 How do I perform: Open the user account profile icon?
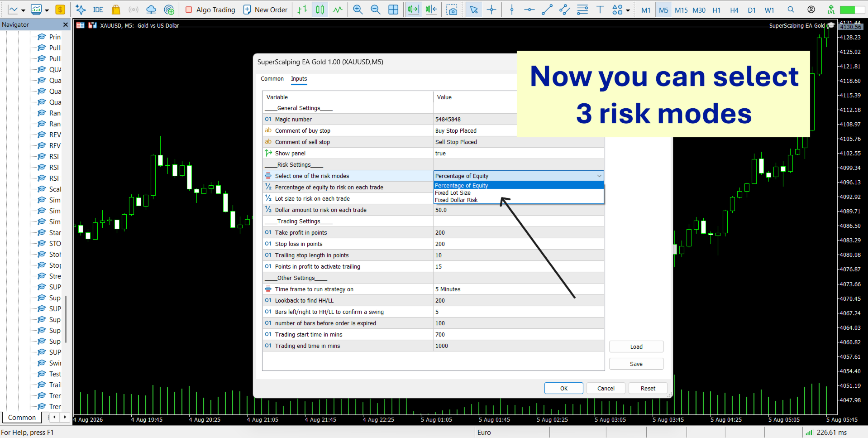(811, 10)
